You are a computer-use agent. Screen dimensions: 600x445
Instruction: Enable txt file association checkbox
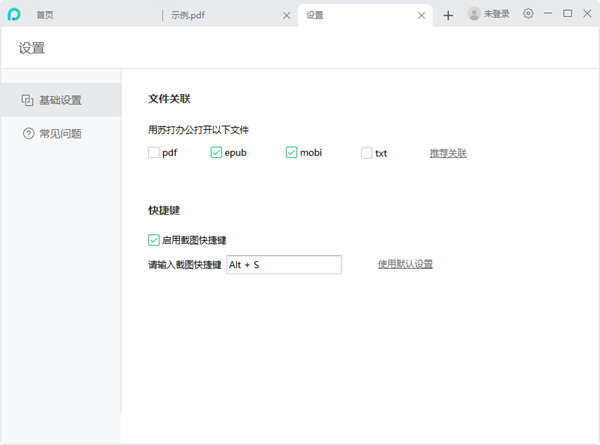(367, 153)
